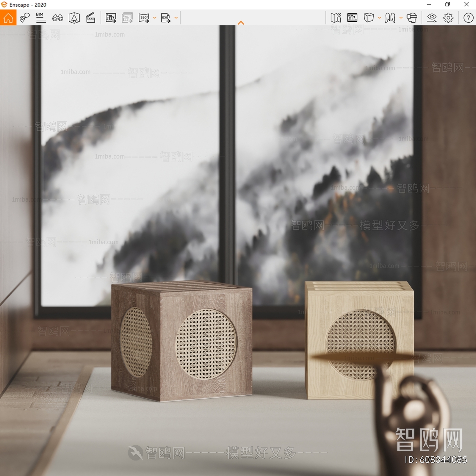Expand the EXE export dropdown arrow
Viewport: 476px width, 476px height.
tap(176, 18)
